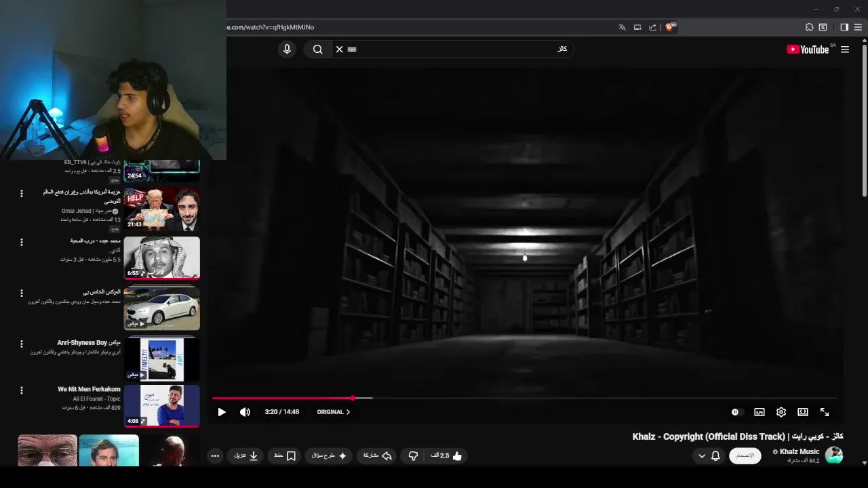Click the notification bell icon
This screenshot has height=488, width=868.
point(715,456)
